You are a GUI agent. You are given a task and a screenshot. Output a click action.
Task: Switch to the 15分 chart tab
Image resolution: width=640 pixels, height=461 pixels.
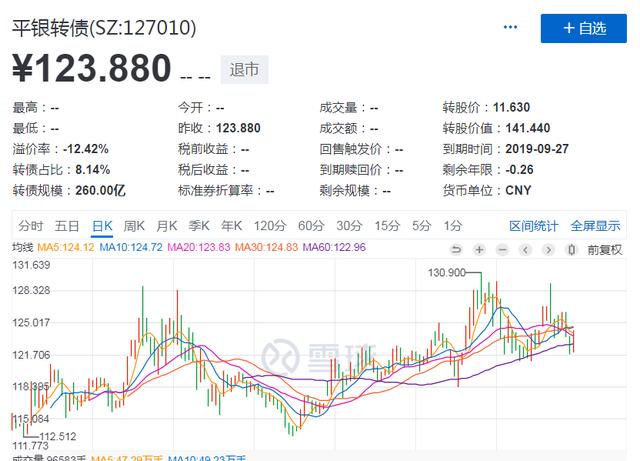[387, 226]
